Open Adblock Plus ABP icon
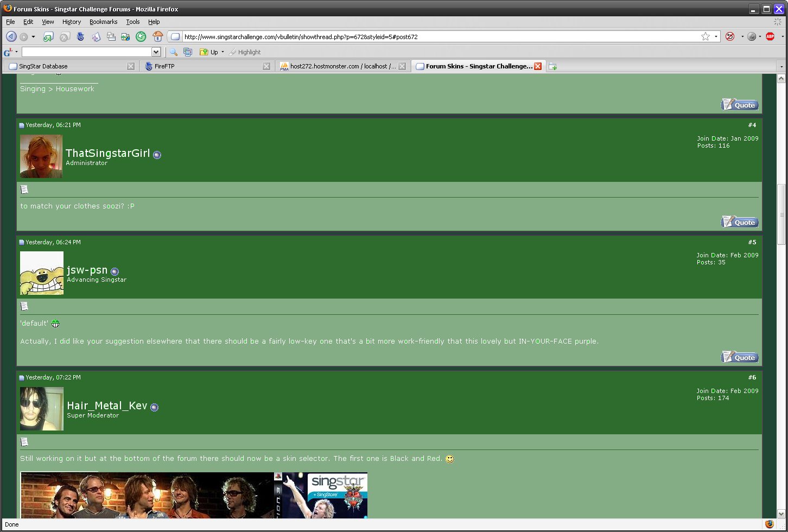The width and height of the screenshot is (788, 532). coord(770,37)
